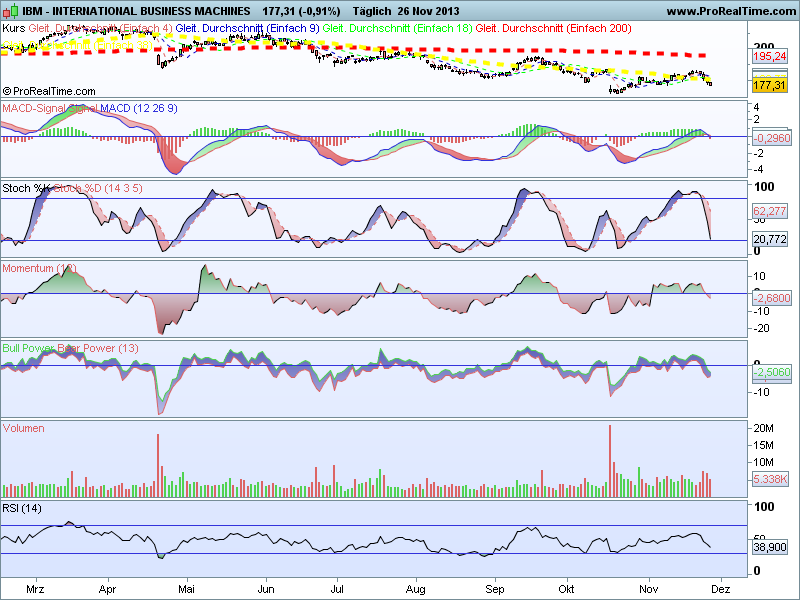
Task: Click the stochastic value tag 62,277
Action: 769,211
